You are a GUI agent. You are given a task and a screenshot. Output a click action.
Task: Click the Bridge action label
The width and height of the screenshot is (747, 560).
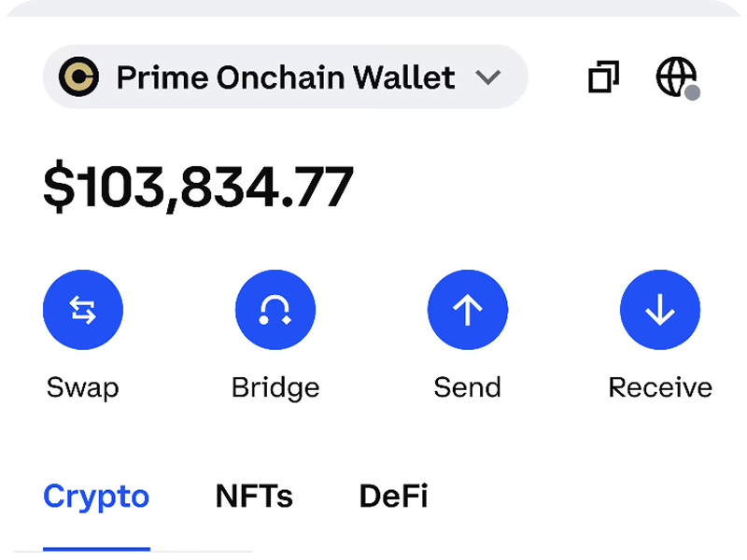point(275,386)
